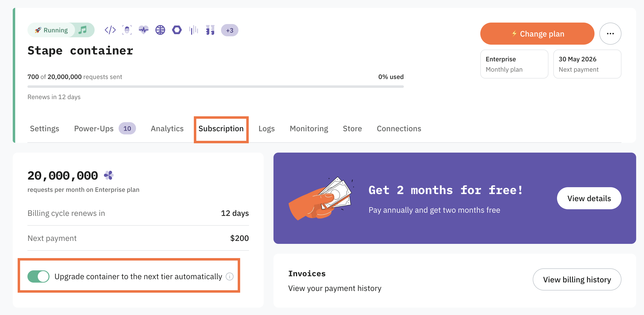
Task: Expand the +3 additional power-ups badge
Action: pos(230,30)
